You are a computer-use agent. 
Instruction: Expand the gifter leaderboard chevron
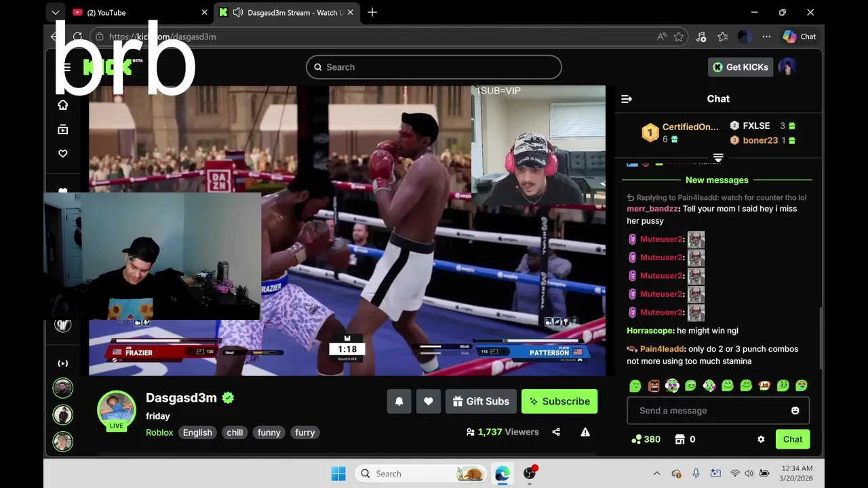click(718, 158)
